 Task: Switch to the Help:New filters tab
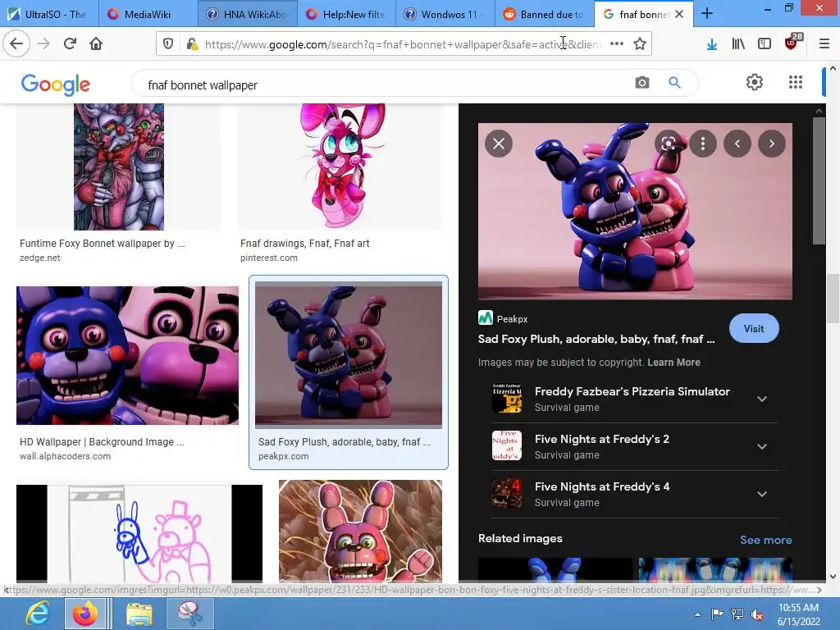[x=346, y=14]
